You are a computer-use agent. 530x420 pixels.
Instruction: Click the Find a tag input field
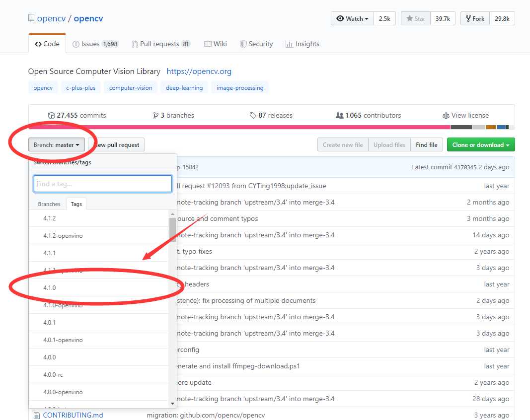(x=103, y=184)
